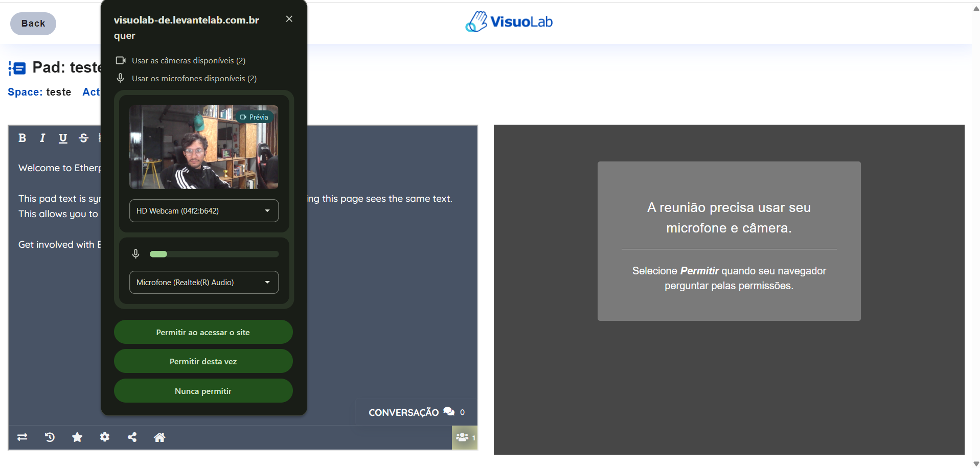Viewport: 980px width, 468px height.
Task: Click the 'Usar os microfones disponíveis (2)' text
Action: [x=194, y=79]
